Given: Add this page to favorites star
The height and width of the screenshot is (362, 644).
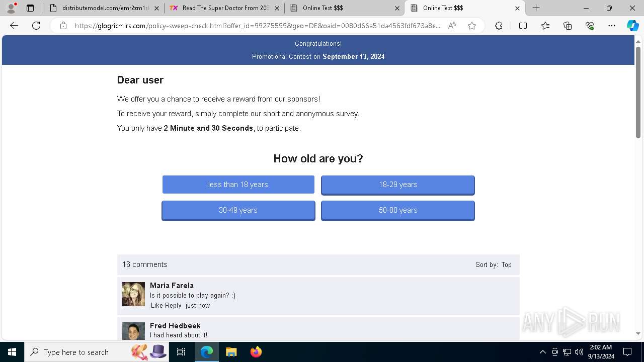Looking at the screenshot, I should [471, 26].
